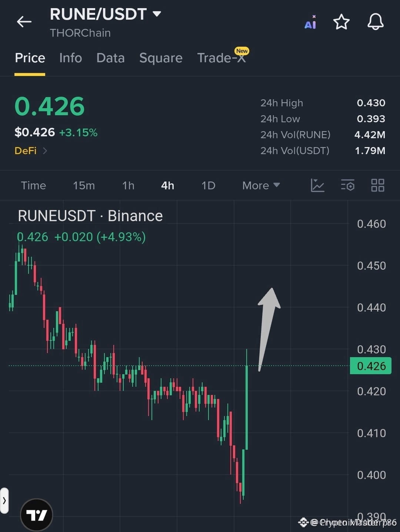This screenshot has height=532, width=400.
Task: Click the +3.15% change value
Action: 78,133
